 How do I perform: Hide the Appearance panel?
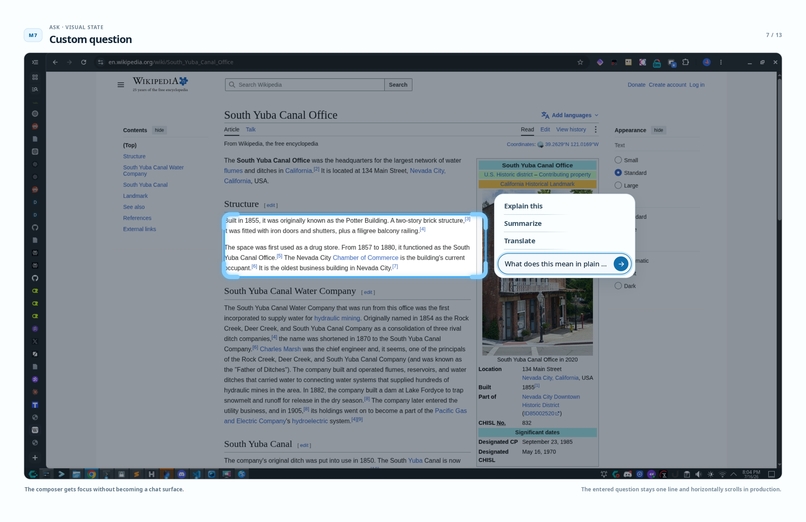click(658, 130)
